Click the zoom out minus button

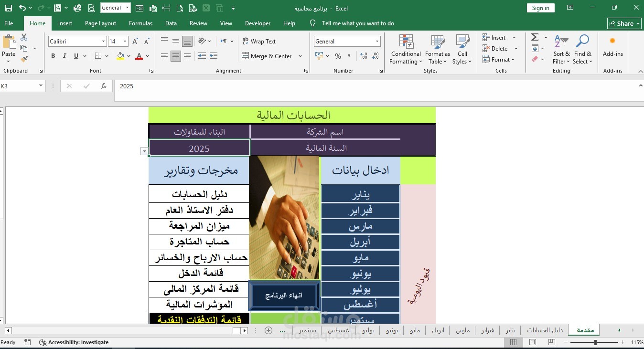[566, 342]
